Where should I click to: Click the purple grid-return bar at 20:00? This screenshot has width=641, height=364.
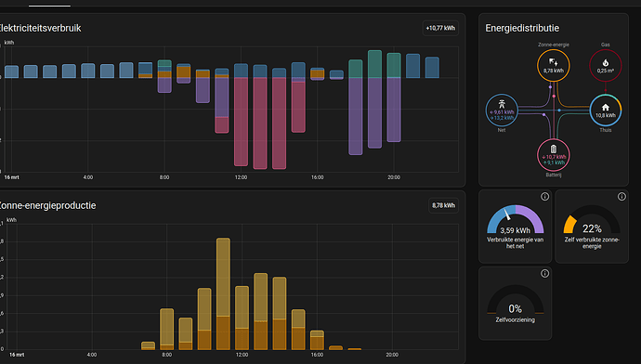click(x=394, y=110)
